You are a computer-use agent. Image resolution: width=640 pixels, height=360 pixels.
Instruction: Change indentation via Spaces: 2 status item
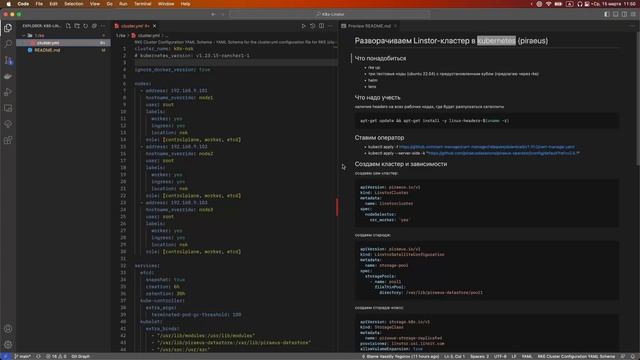point(480,357)
